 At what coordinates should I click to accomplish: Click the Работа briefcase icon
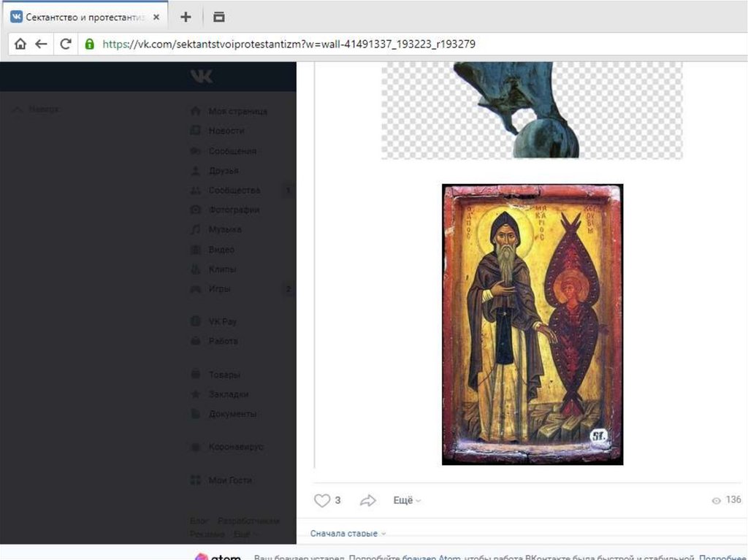(196, 341)
